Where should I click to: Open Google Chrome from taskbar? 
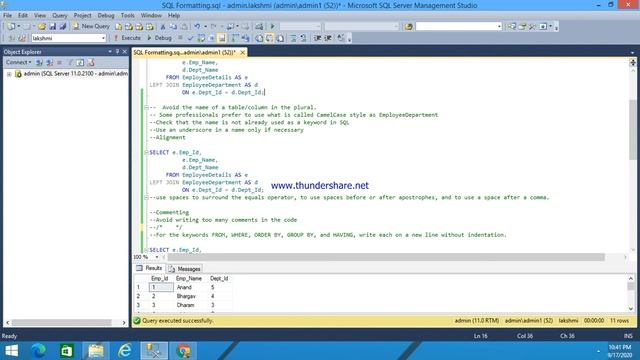tap(183, 351)
